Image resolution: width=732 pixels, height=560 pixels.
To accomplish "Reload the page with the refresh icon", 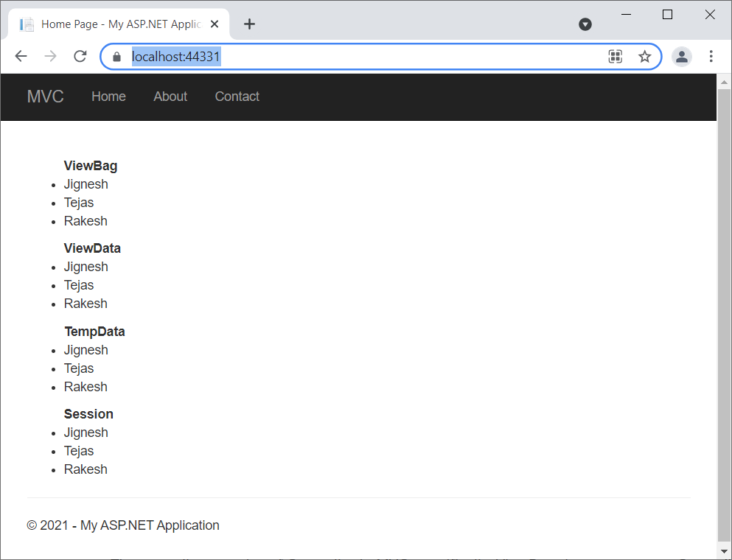I will [x=80, y=57].
